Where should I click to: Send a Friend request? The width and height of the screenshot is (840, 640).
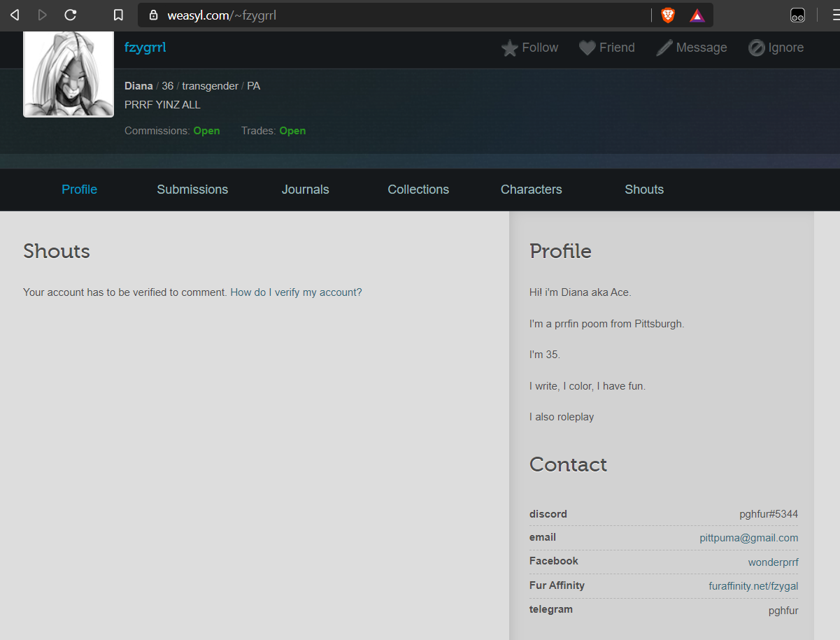[607, 48]
